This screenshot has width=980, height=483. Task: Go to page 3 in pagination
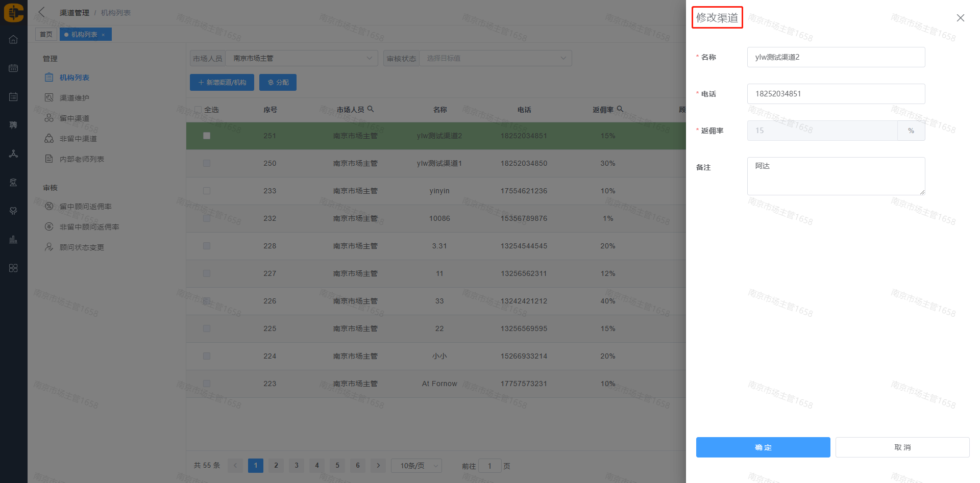point(297,465)
